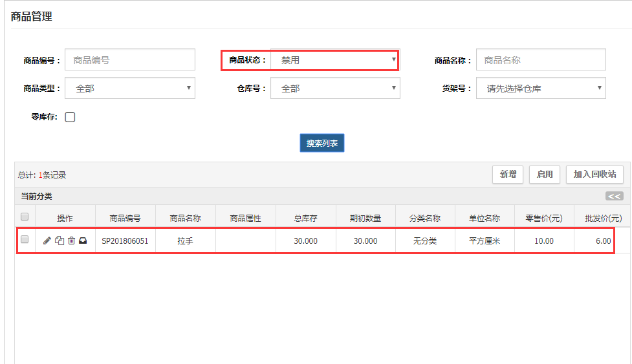Expand the 商品类型 dropdown
The image size is (632, 364).
[129, 89]
